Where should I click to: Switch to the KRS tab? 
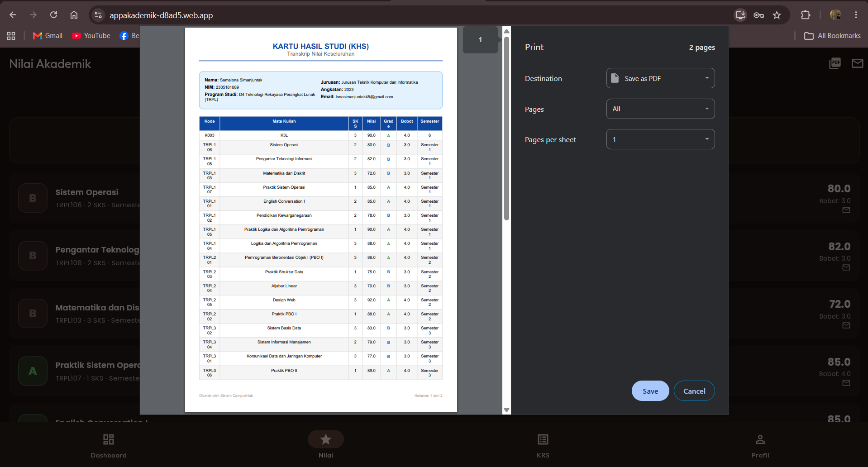click(x=543, y=446)
